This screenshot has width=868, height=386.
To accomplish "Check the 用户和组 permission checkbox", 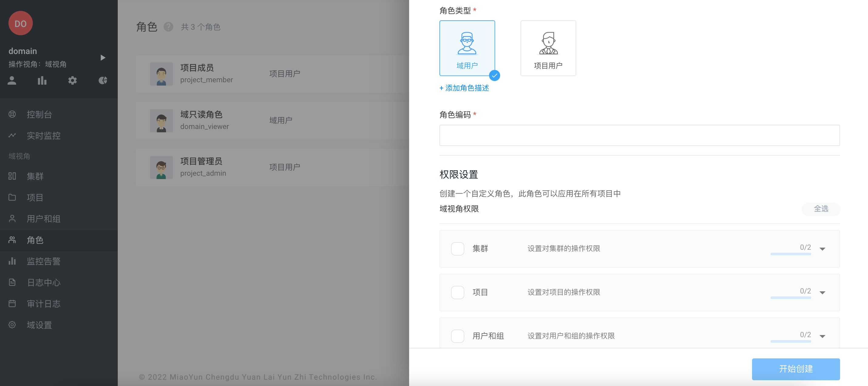I will (x=458, y=336).
